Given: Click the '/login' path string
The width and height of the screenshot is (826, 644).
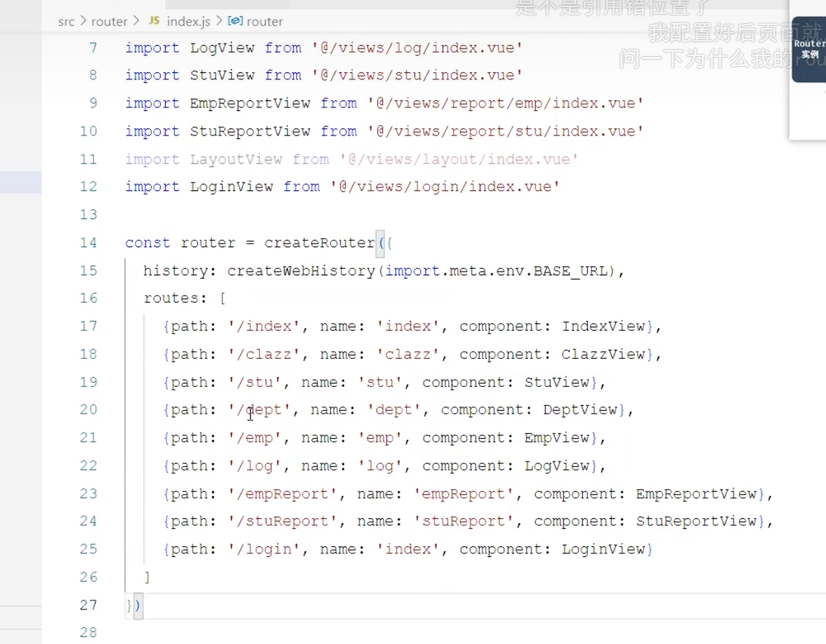Looking at the screenshot, I should pos(264,549).
